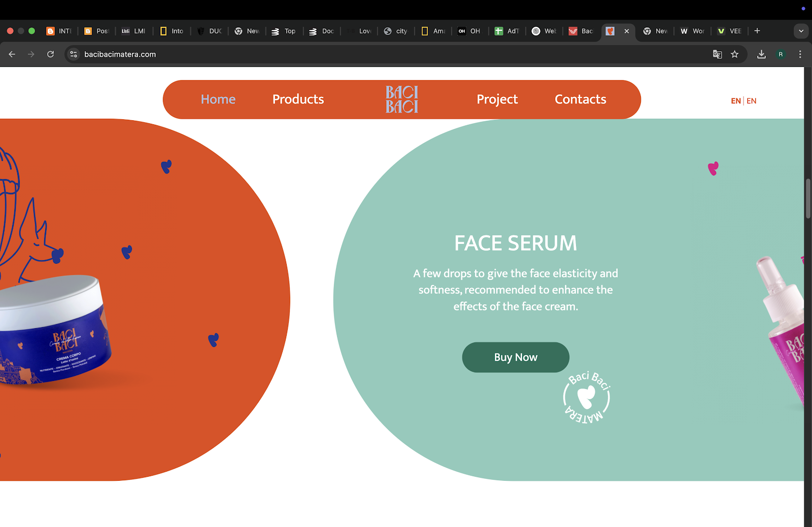Open Contacts in the site menu

pos(581,99)
